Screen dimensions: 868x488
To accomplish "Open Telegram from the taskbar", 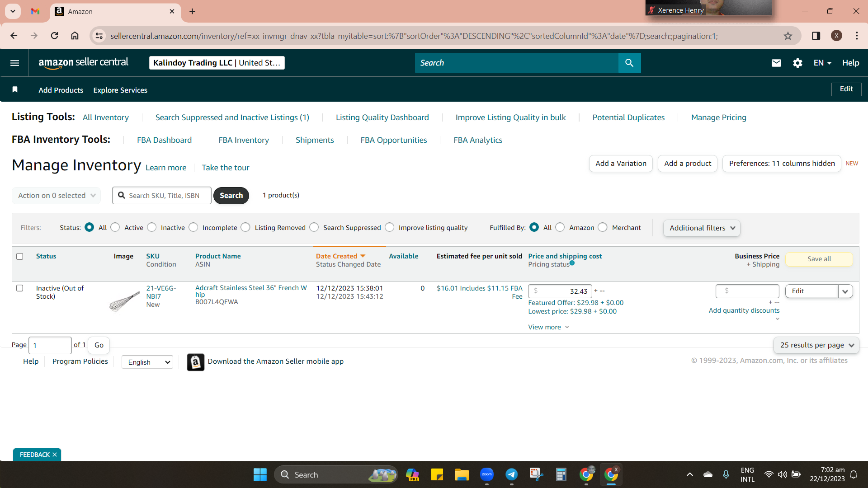I will tap(512, 474).
